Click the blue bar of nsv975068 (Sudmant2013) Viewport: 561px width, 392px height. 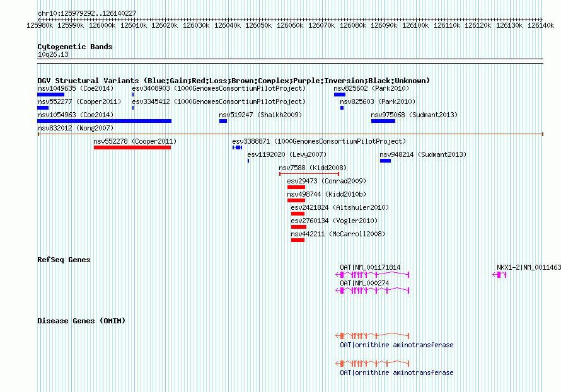pyautogui.click(x=383, y=121)
